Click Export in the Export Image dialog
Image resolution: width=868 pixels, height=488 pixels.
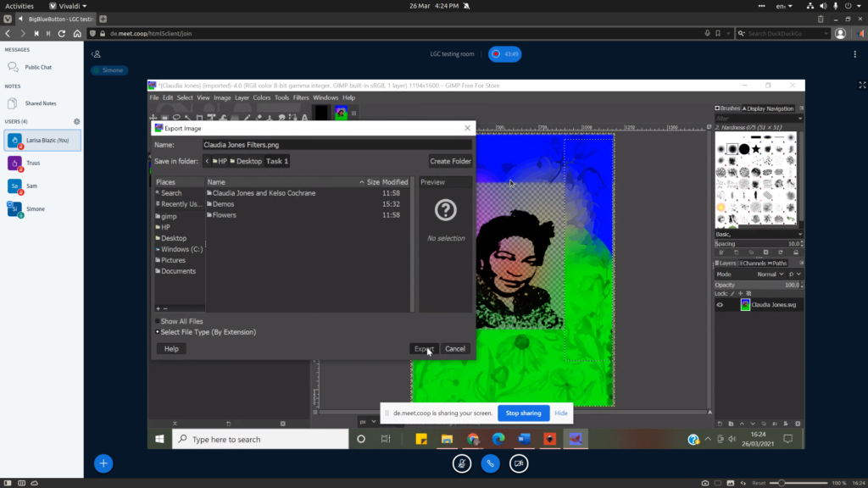424,348
